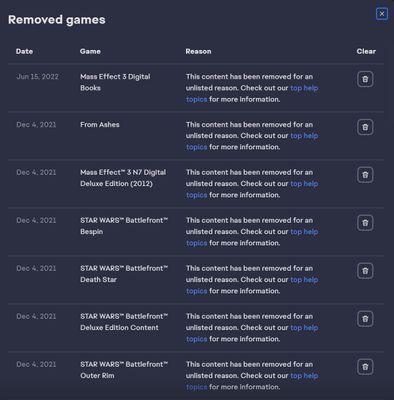Click the Date column header
The width and height of the screenshot is (394, 400).
pos(24,51)
